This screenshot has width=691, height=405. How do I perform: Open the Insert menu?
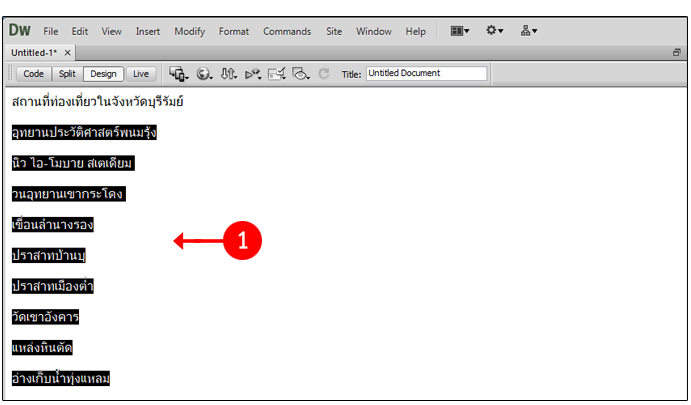pos(148,32)
